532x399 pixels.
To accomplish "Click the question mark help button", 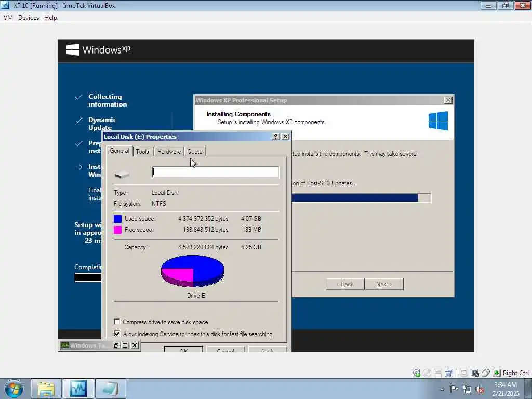I will coord(276,137).
